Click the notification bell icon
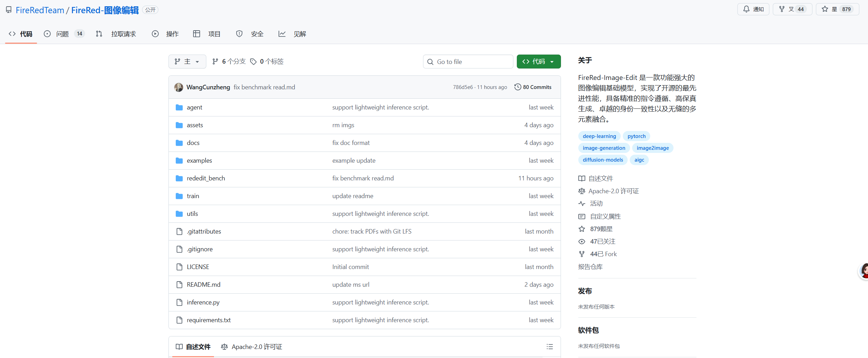 pyautogui.click(x=746, y=9)
